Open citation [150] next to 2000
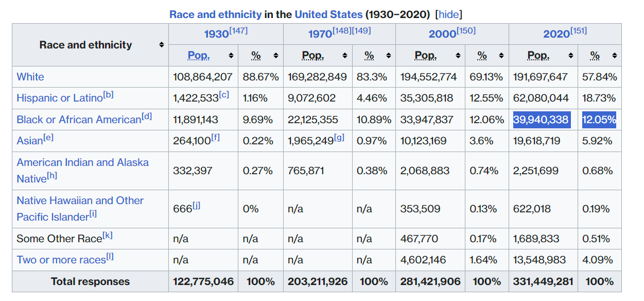Screen dimensions: 644x301 [x=466, y=31]
